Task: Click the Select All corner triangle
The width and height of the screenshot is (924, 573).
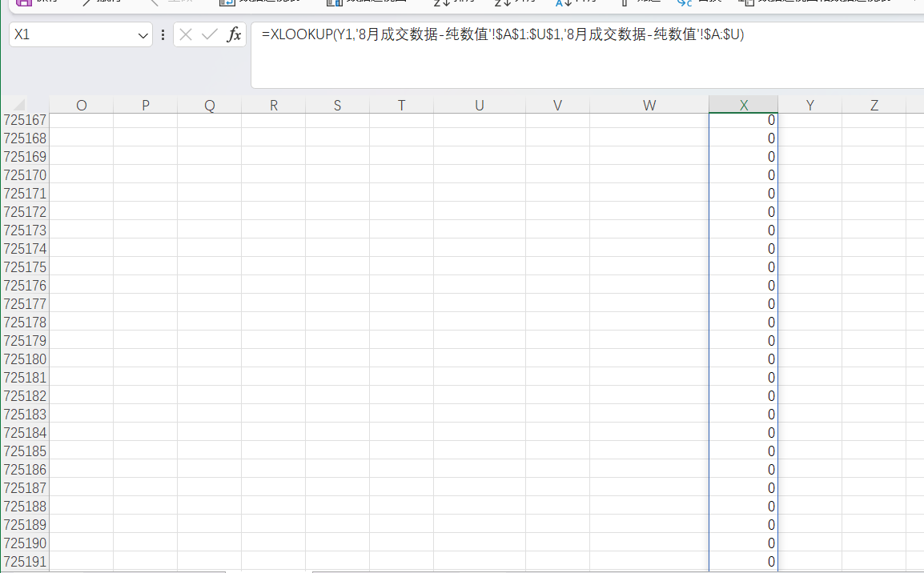Action: [18, 105]
